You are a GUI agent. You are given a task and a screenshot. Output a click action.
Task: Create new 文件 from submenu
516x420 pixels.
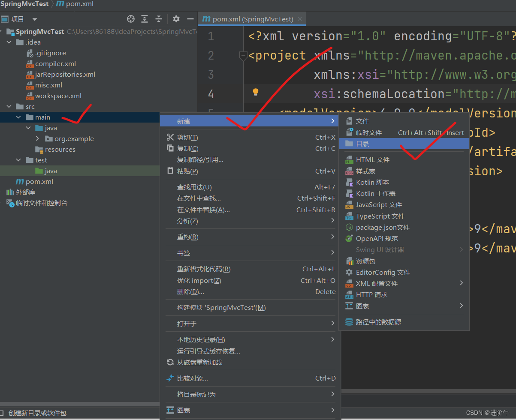tap(404, 121)
